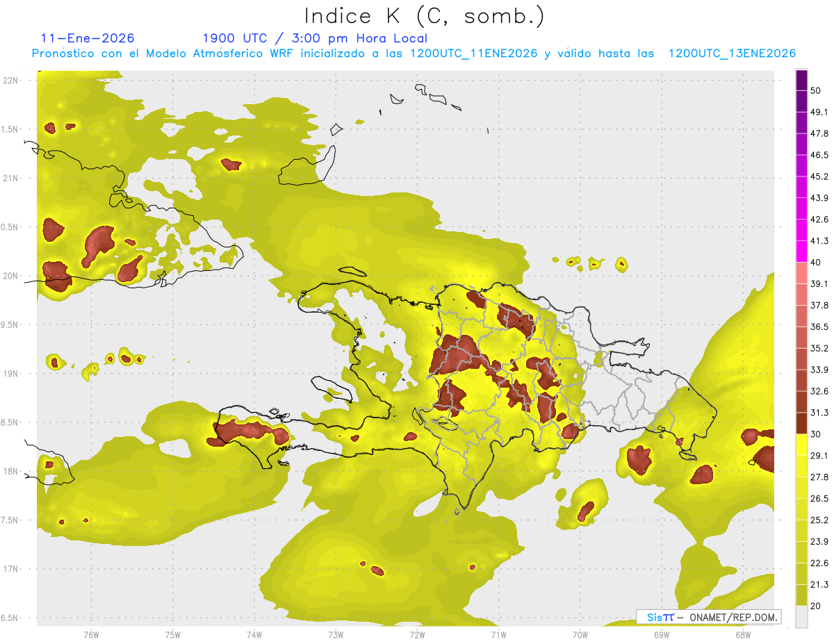Click '1900 UTC / 3:00 pm Hora Local' text

point(315,38)
